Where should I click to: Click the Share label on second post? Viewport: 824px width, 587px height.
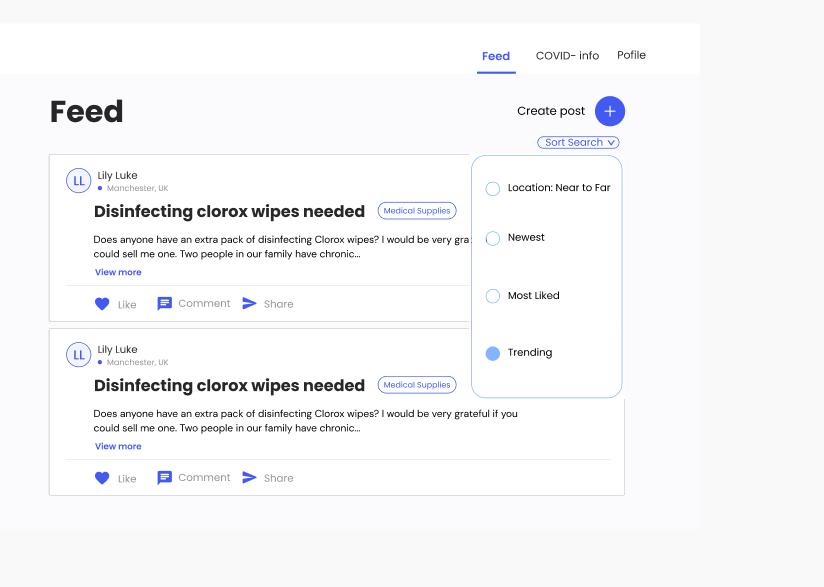pyautogui.click(x=279, y=478)
